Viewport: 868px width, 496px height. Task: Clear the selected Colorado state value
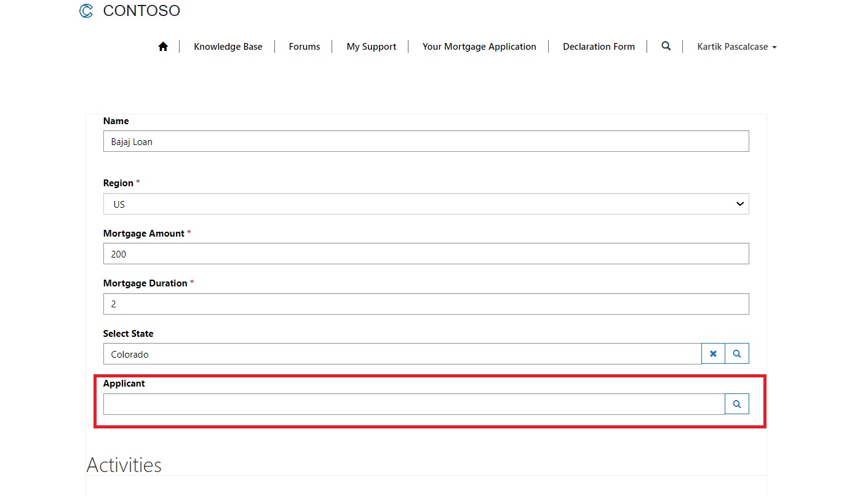click(x=713, y=354)
